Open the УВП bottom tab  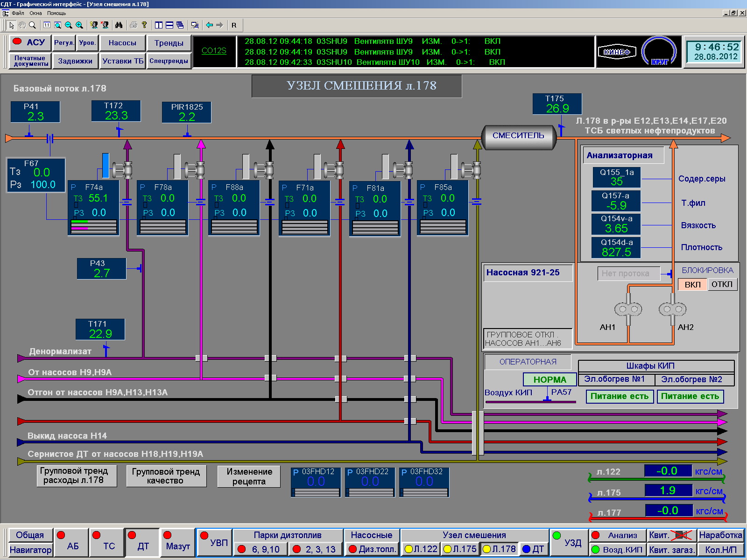pyautogui.click(x=215, y=542)
